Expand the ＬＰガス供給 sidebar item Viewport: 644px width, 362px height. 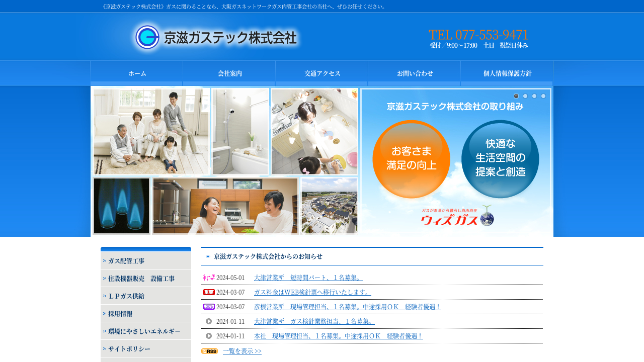click(x=146, y=296)
